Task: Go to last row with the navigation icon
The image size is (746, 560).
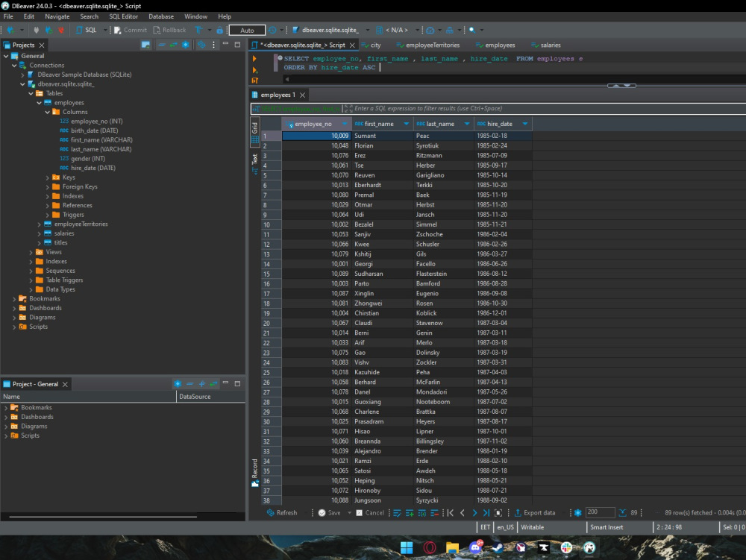Action: tap(486, 512)
